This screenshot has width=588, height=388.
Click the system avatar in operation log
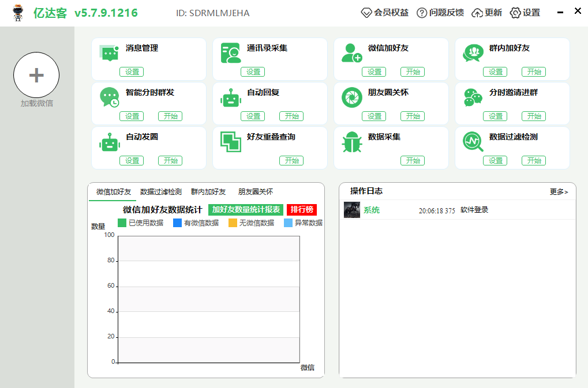click(352, 210)
